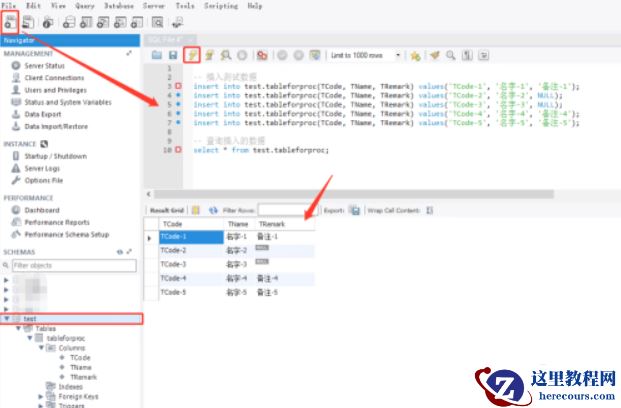Reconnect to the DBMS
621x408 pixels.
[177, 23]
